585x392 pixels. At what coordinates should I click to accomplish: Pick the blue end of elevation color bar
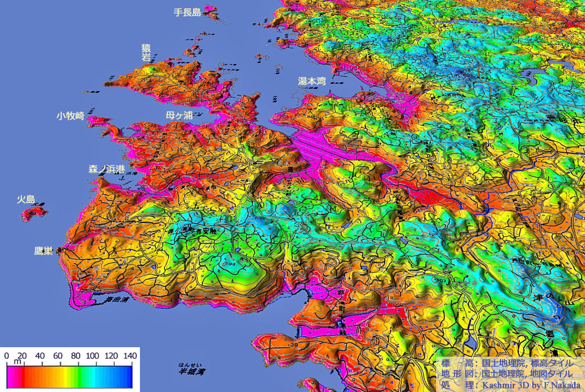click(128, 376)
